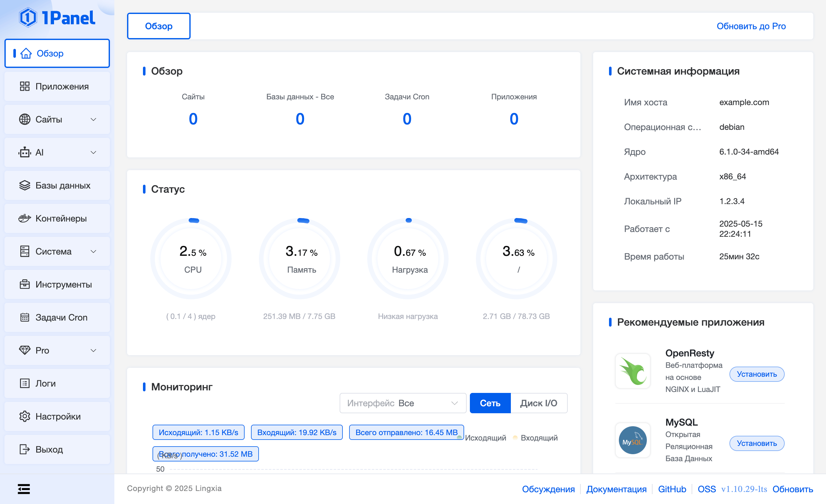Viewport: 826px width, 504px height.
Task: Click the OpenResty app icon
Action: tap(633, 371)
